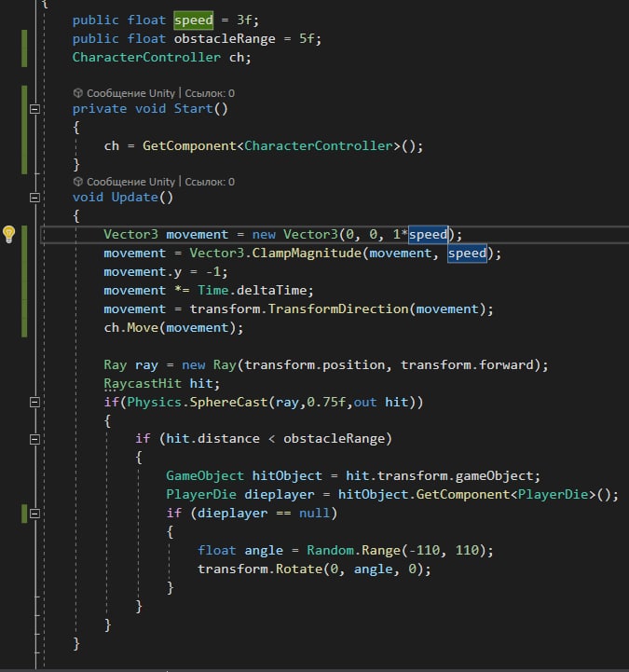Click 'deltaTime' in the Time line
Screen dimensions: 629x672
pyautogui.click(x=272, y=290)
